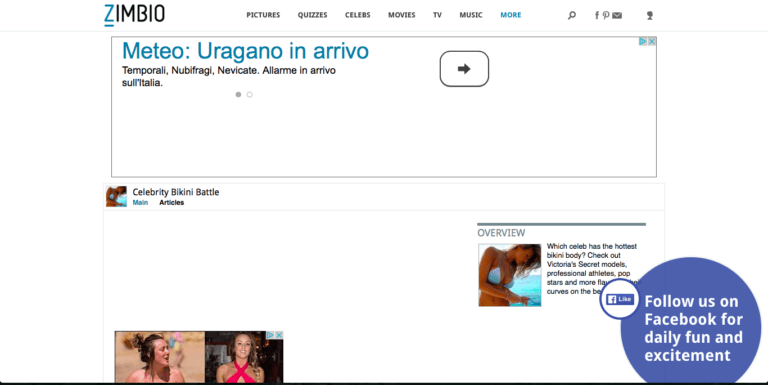Select the second carousel dot in ad
768x385 pixels.
[249, 95]
